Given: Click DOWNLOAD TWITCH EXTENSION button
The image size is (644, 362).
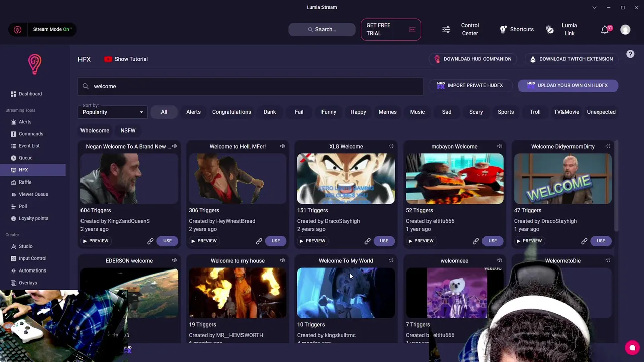Looking at the screenshot, I should coord(571,59).
